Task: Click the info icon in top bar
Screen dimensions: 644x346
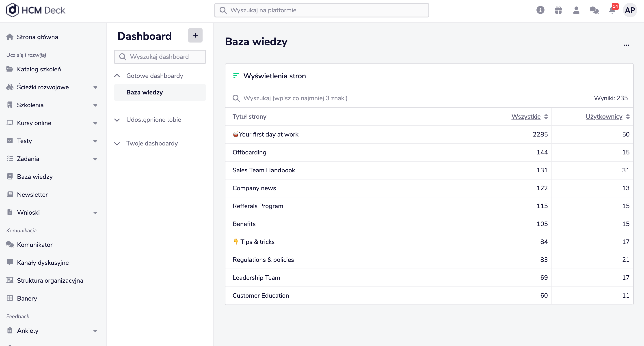Action: 540,10
